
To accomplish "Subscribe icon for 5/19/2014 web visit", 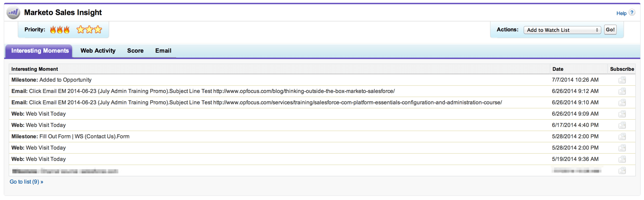I will pyautogui.click(x=622, y=159).
